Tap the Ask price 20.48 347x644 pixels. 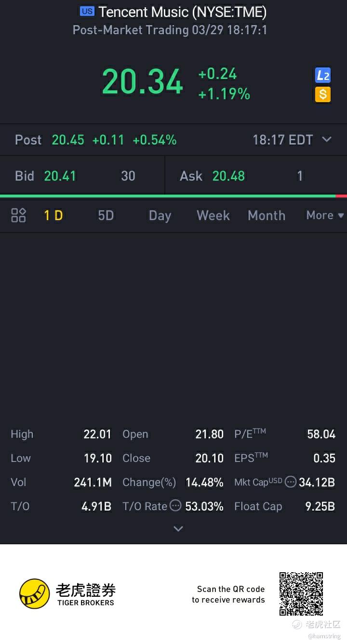[228, 176]
